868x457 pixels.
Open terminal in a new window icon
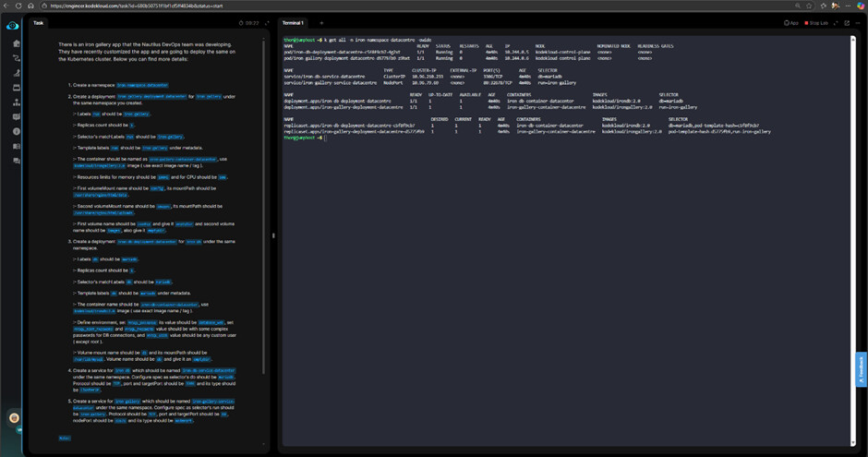tap(847, 23)
